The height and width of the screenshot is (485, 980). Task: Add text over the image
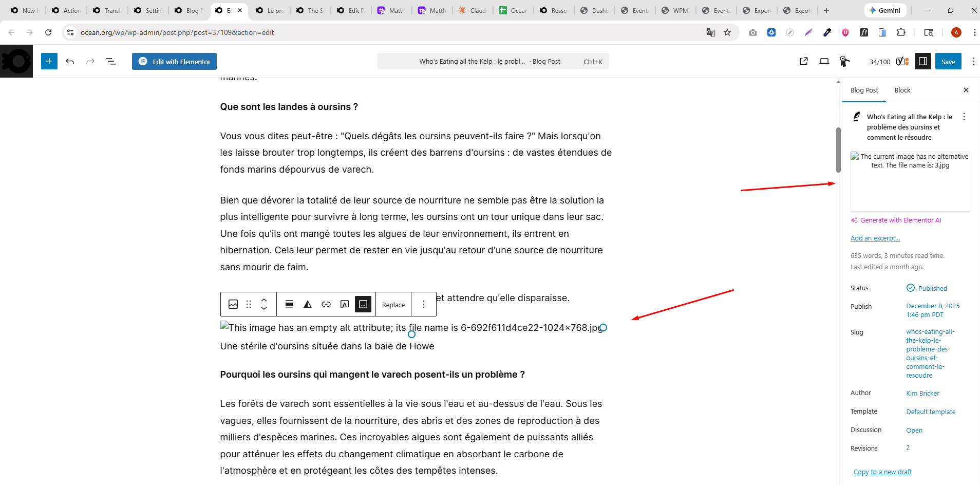point(345,304)
